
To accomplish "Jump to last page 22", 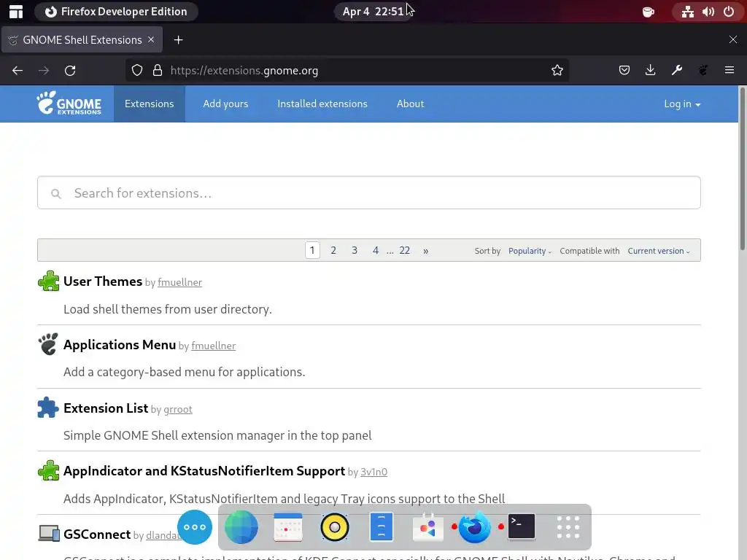I will [404, 251].
